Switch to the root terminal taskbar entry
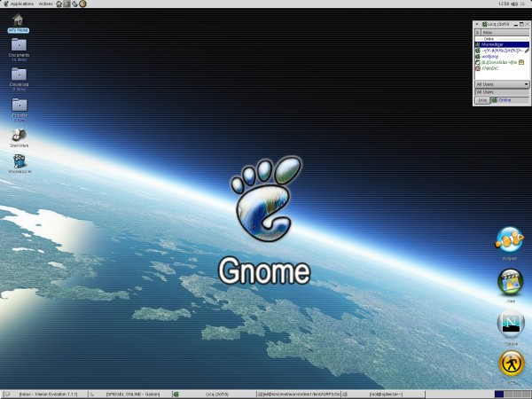This screenshot has width=532, height=399. coord(383,395)
